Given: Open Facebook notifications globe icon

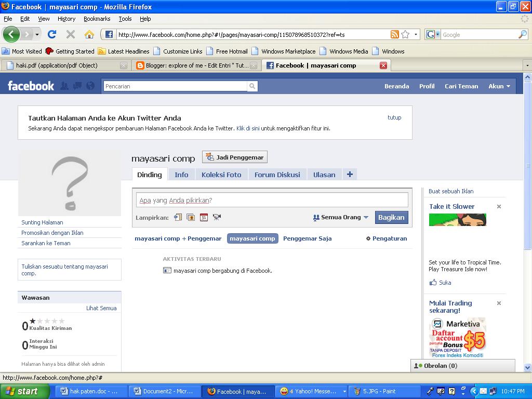Looking at the screenshot, I should (90, 86).
